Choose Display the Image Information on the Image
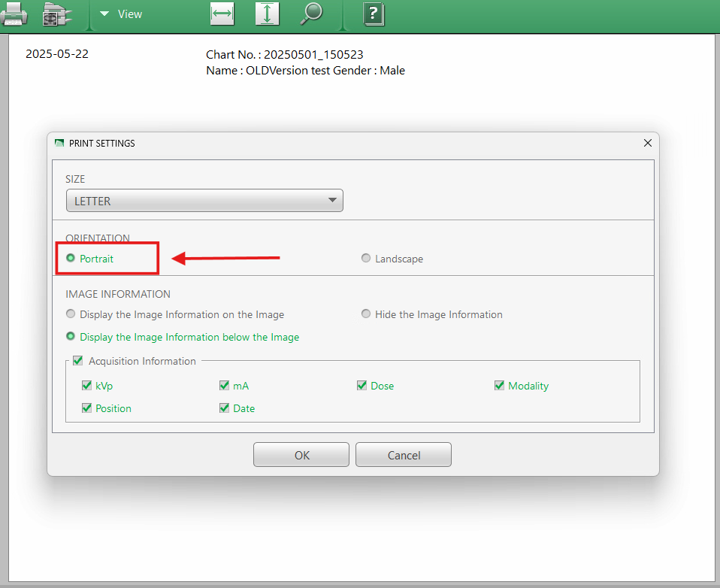 pyautogui.click(x=71, y=314)
